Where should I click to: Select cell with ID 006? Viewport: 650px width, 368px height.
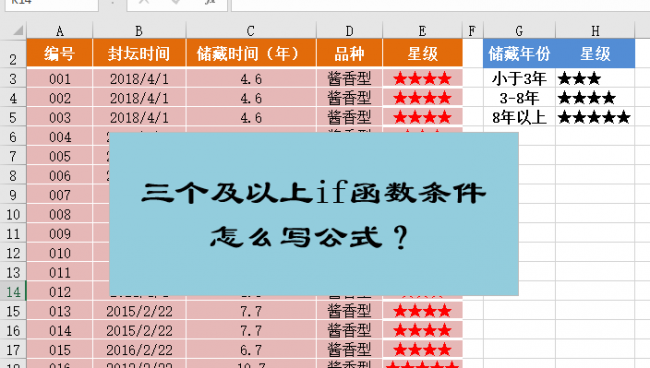60,176
